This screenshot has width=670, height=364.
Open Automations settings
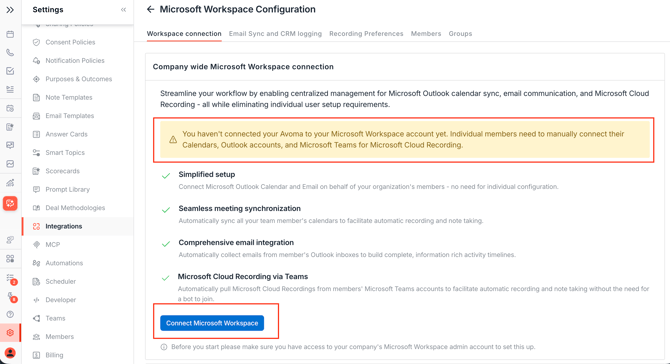64,263
